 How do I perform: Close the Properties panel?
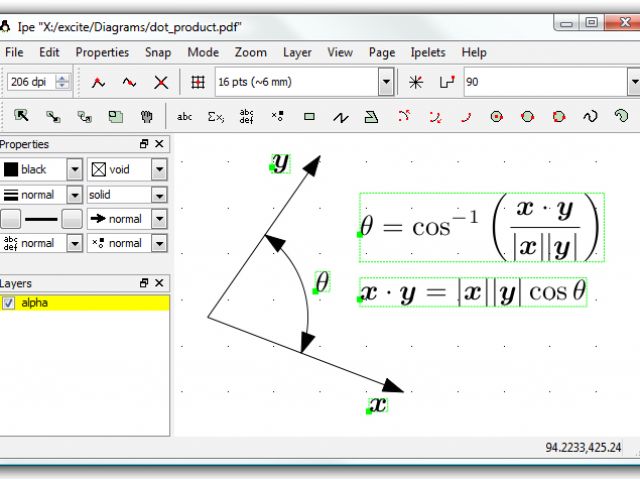click(160, 145)
